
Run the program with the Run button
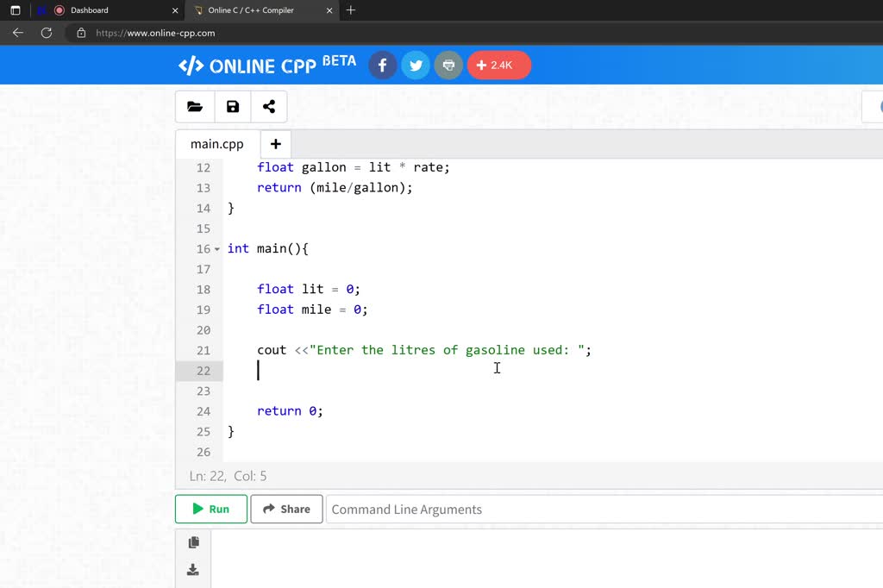tap(210, 509)
